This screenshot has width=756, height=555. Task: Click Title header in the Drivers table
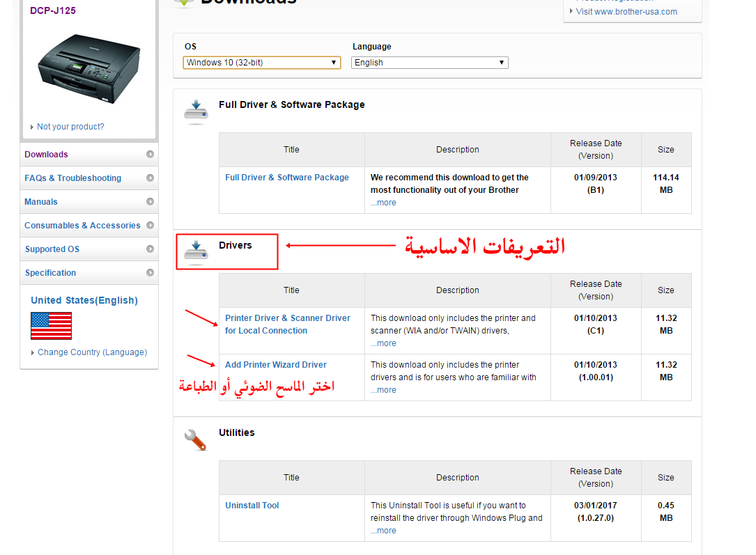pyautogui.click(x=291, y=290)
